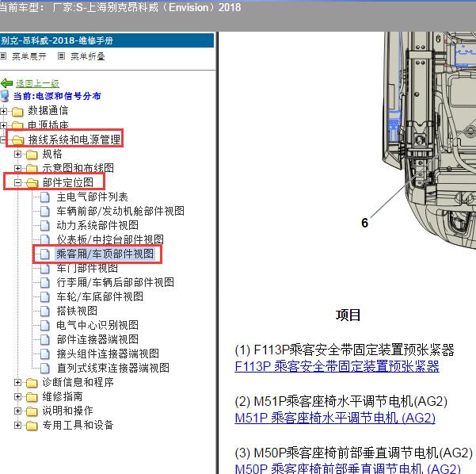This screenshot has height=474, width=476.
Task: Click the document icon for 仪表板/中控台部件视图
Action: 45,239
